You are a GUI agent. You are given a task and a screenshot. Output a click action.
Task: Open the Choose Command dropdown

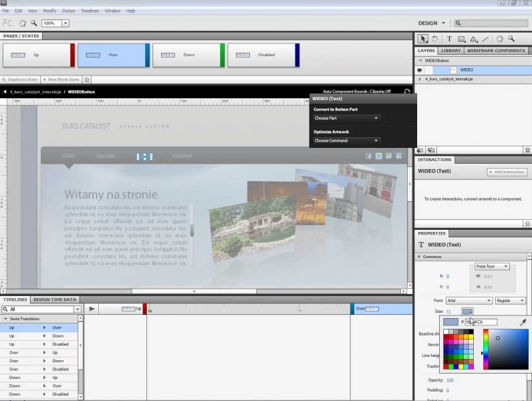[346, 141]
